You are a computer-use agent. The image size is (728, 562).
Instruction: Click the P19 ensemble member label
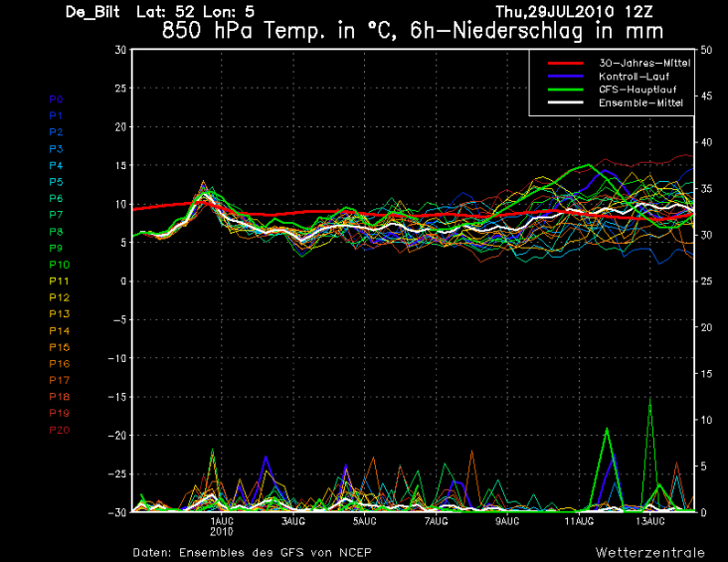60,414
